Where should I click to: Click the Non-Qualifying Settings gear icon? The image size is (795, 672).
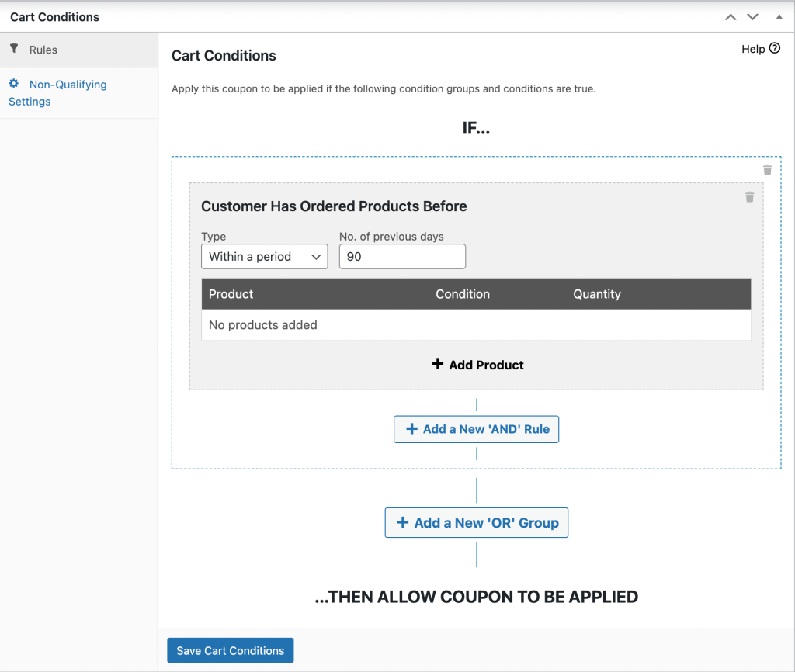pos(14,84)
